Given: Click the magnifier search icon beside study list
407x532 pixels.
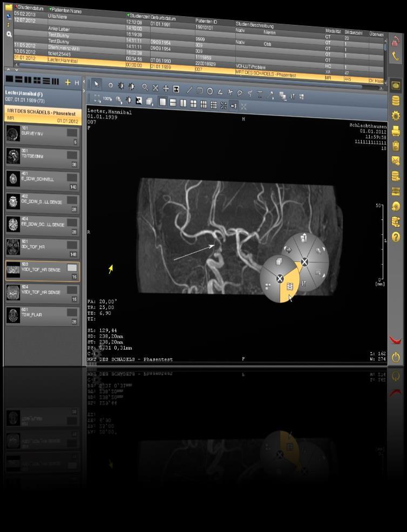Looking at the screenshot, I should [x=9, y=34].
